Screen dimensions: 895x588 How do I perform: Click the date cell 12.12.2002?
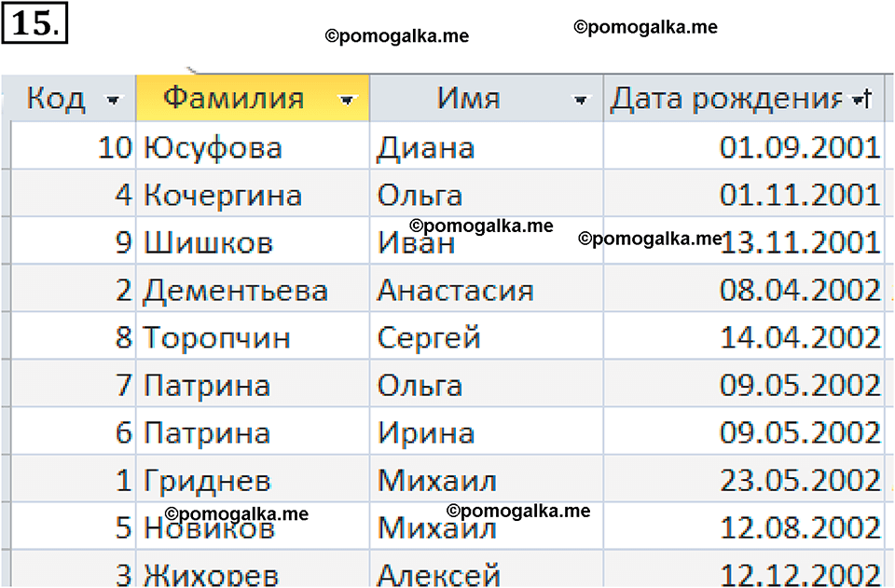[744, 569]
